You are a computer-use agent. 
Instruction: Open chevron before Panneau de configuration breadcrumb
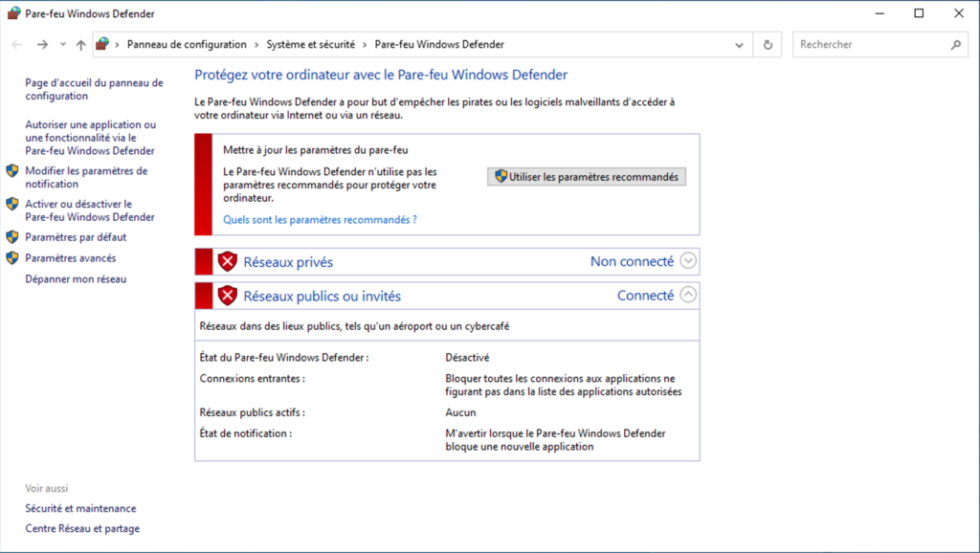pos(117,44)
